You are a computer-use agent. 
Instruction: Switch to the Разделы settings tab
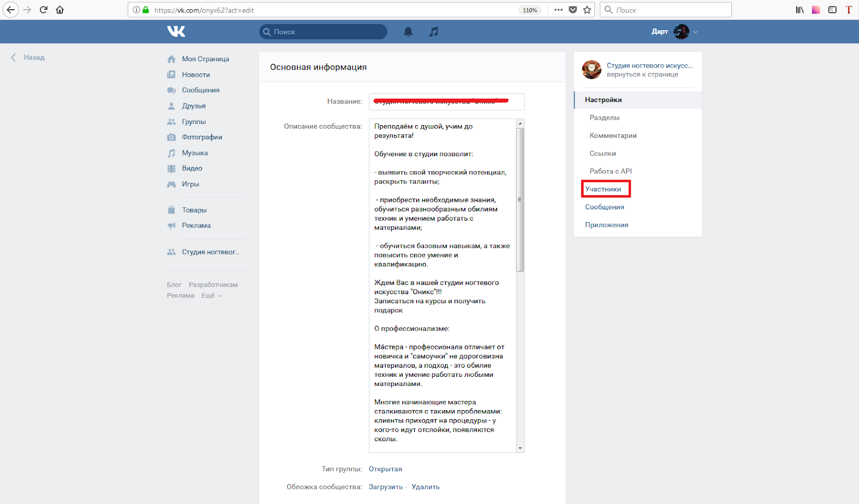point(605,118)
